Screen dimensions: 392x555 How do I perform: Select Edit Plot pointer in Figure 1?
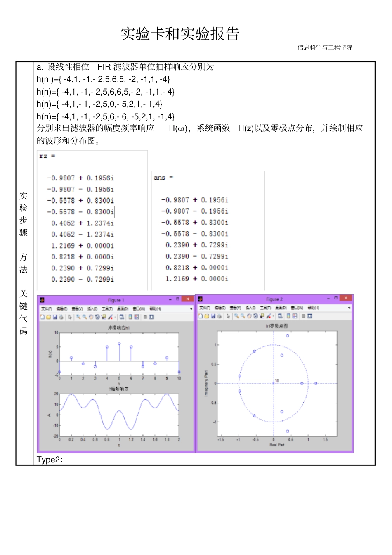click(70, 317)
